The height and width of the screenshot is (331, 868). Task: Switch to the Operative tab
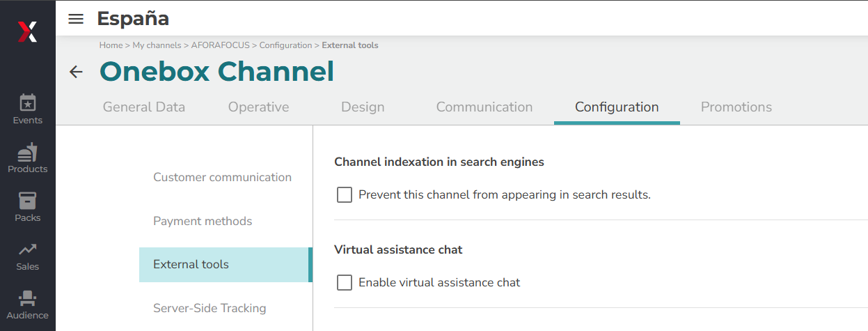tap(259, 107)
